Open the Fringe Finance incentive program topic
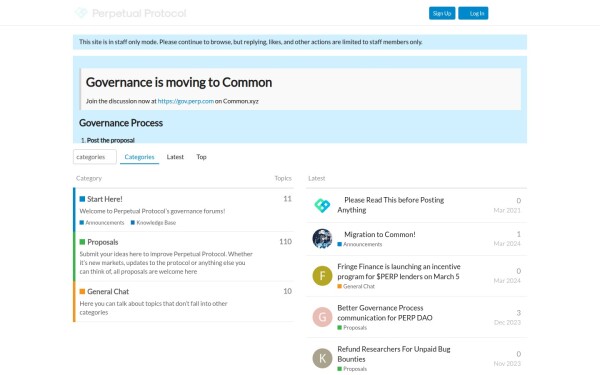 pyautogui.click(x=399, y=271)
